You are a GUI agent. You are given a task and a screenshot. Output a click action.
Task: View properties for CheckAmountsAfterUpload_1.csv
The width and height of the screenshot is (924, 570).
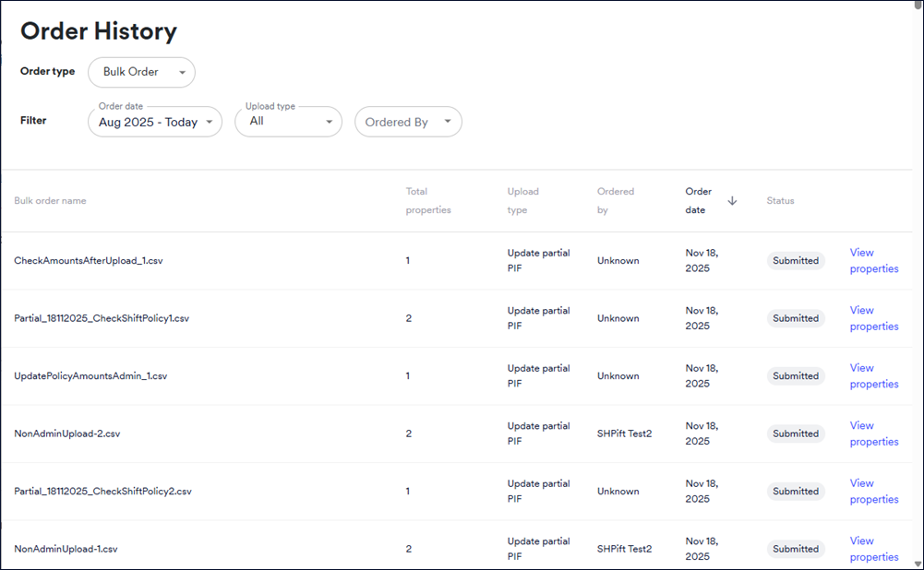pyautogui.click(x=874, y=260)
